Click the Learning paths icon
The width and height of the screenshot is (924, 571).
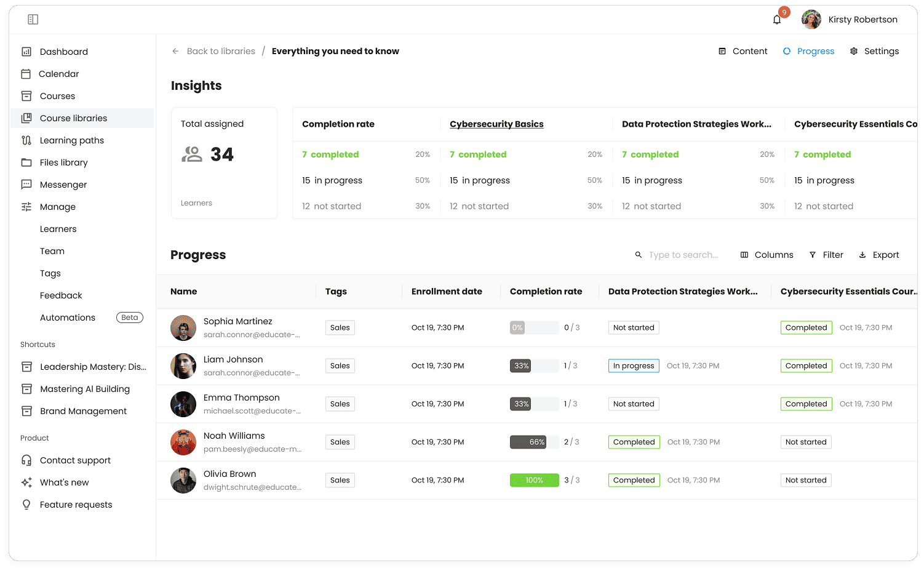click(26, 140)
